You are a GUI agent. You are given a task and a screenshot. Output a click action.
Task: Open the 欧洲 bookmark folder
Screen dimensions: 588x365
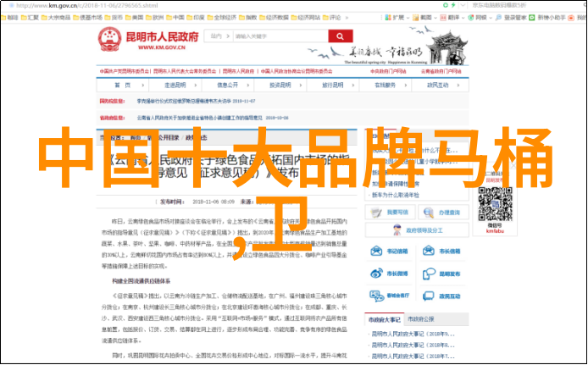pos(154,18)
